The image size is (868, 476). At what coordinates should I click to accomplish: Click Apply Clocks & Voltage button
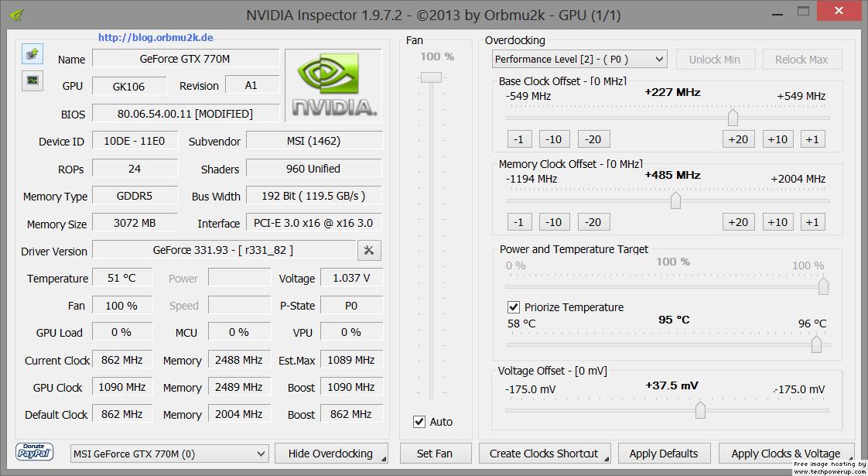click(785, 454)
